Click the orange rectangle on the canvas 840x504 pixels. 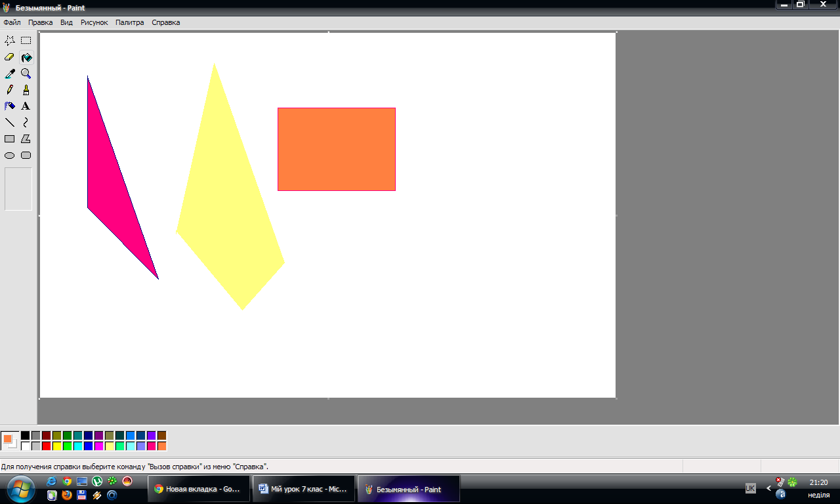click(337, 149)
